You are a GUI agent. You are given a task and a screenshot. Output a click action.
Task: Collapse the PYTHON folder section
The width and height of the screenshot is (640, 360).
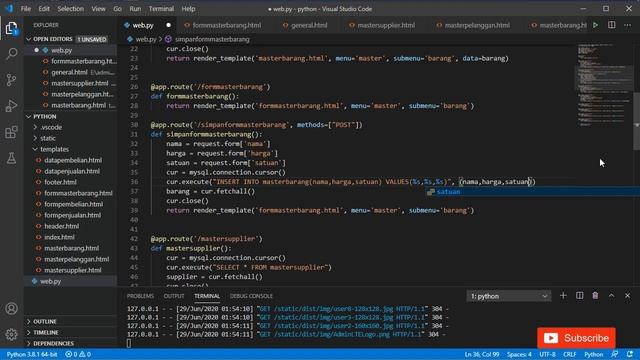point(71,116)
